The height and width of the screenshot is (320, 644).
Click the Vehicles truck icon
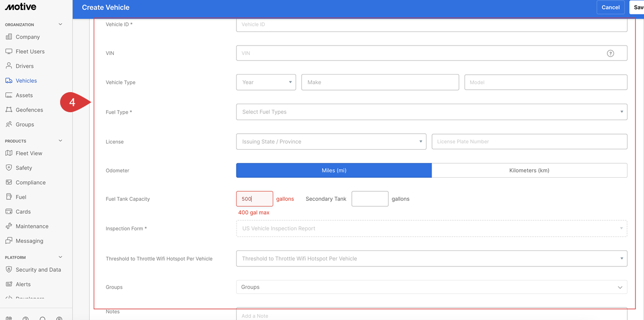point(9,80)
